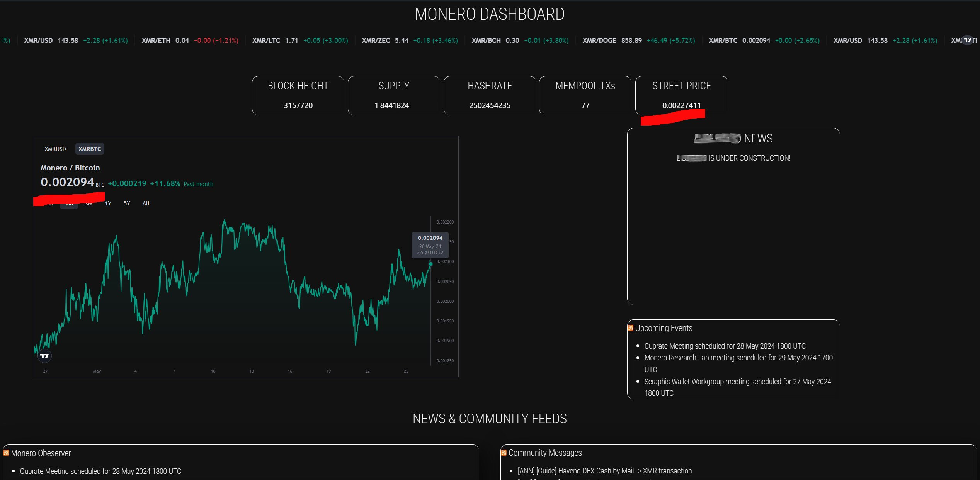Click the BLOCK HEIGHT stat box
The height and width of the screenshot is (480, 980).
298,95
